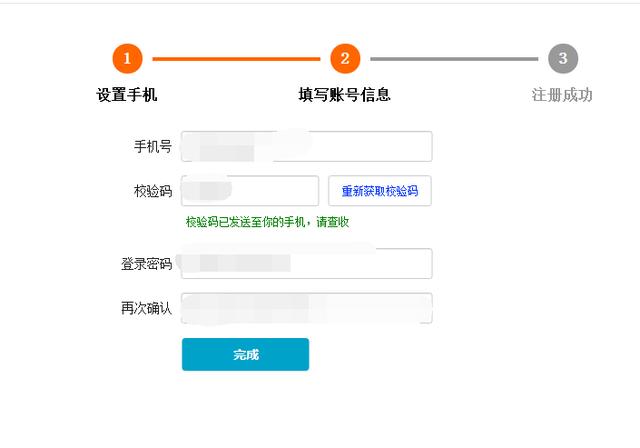Click the gray step 3 circle
Viewport: 640px width, 448px height.
tap(563, 59)
